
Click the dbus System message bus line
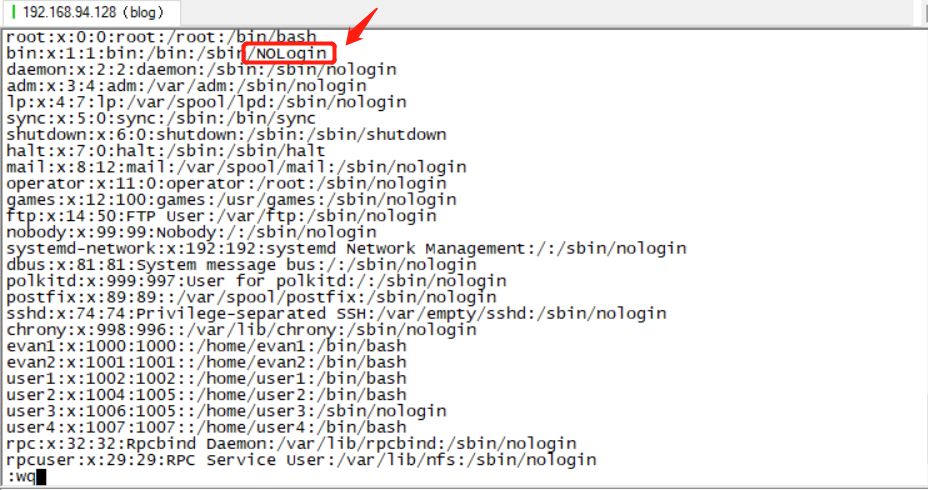tap(241, 265)
